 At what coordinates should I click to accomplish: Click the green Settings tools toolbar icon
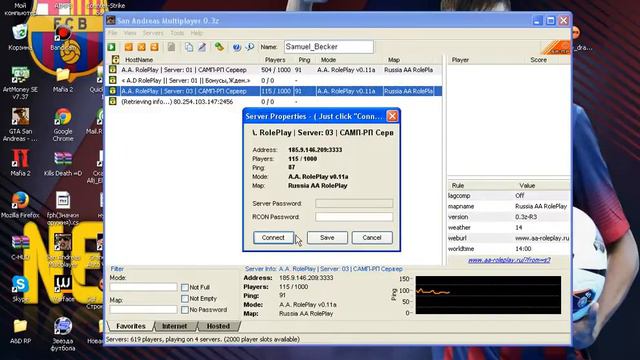pyautogui.click(x=219, y=47)
